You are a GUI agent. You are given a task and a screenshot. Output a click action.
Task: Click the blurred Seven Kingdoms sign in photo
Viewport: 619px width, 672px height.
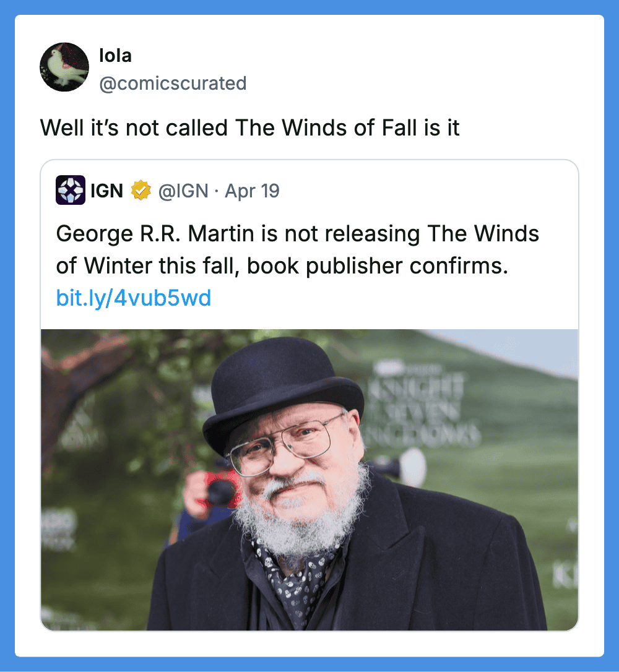tap(422, 408)
